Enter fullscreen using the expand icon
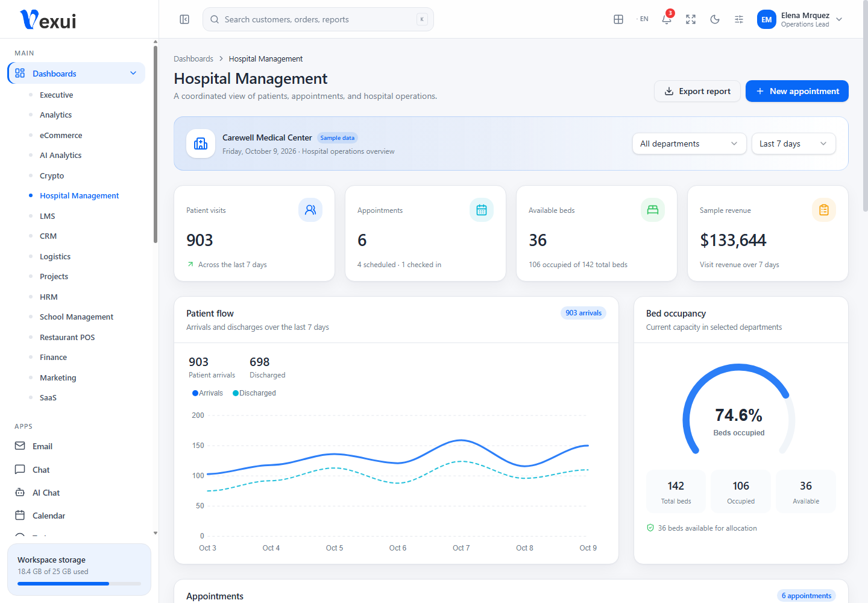Image resolution: width=868 pixels, height=603 pixels. (x=691, y=19)
